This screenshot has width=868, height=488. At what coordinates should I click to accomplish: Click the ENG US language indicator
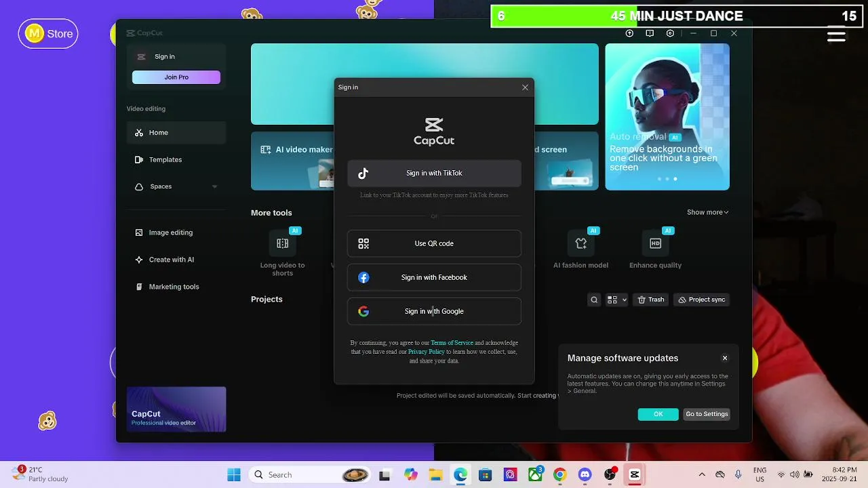pos(760,474)
